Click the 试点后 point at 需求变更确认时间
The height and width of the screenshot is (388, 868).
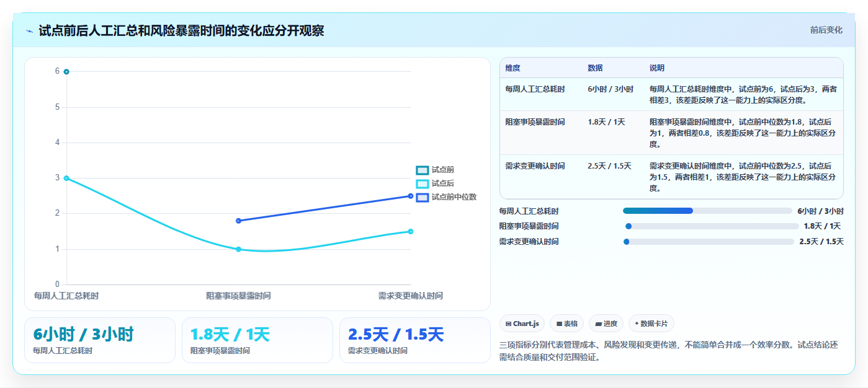pos(411,231)
